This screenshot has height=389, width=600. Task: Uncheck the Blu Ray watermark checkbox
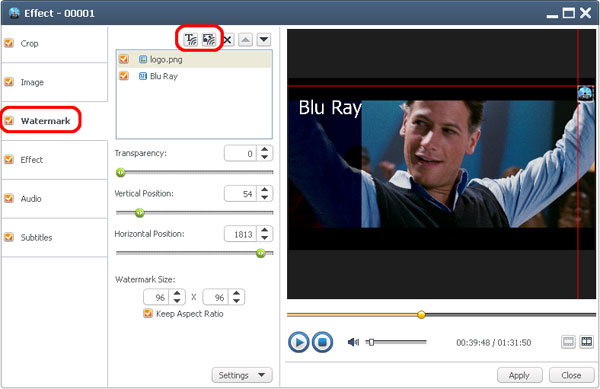124,76
